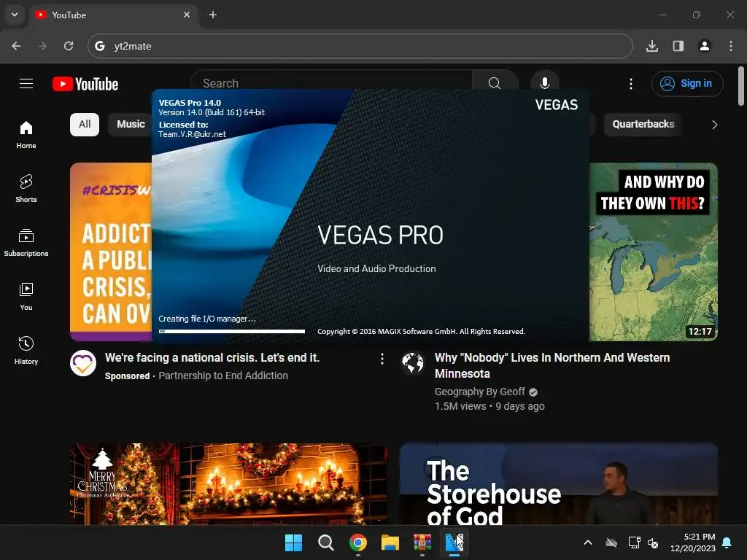This screenshot has width=747, height=560.
Task: Show more filter chips with right chevron
Action: pyautogui.click(x=714, y=125)
